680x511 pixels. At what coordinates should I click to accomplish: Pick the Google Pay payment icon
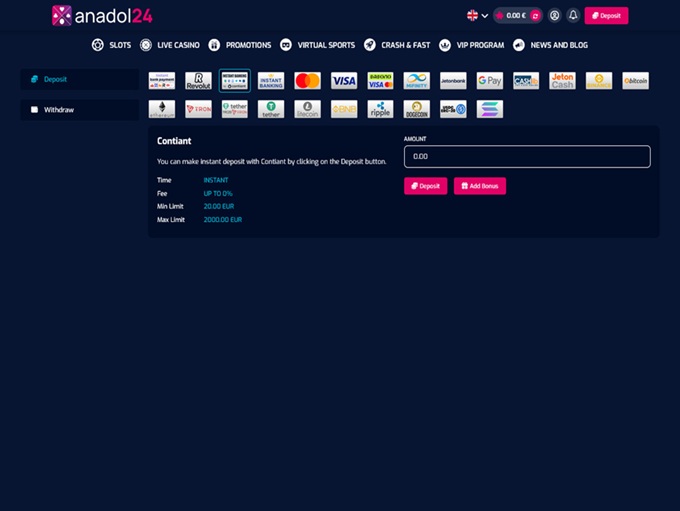tap(489, 81)
